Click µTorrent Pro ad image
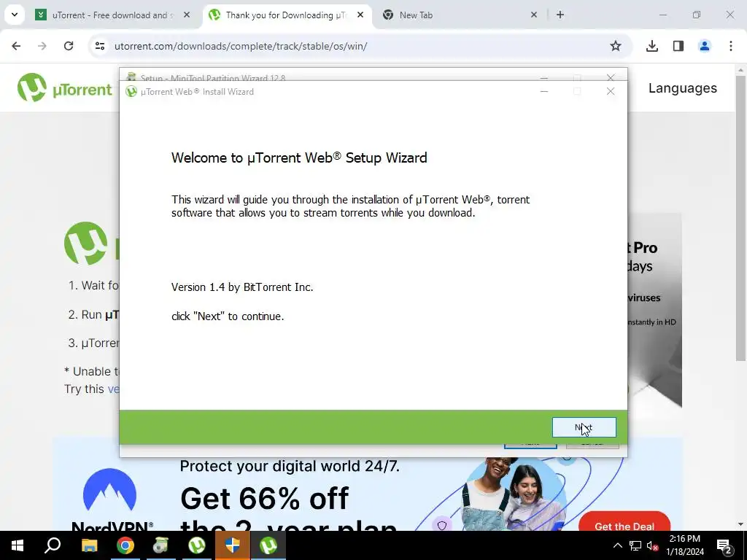Screen dimensions: 747x560 (654, 310)
